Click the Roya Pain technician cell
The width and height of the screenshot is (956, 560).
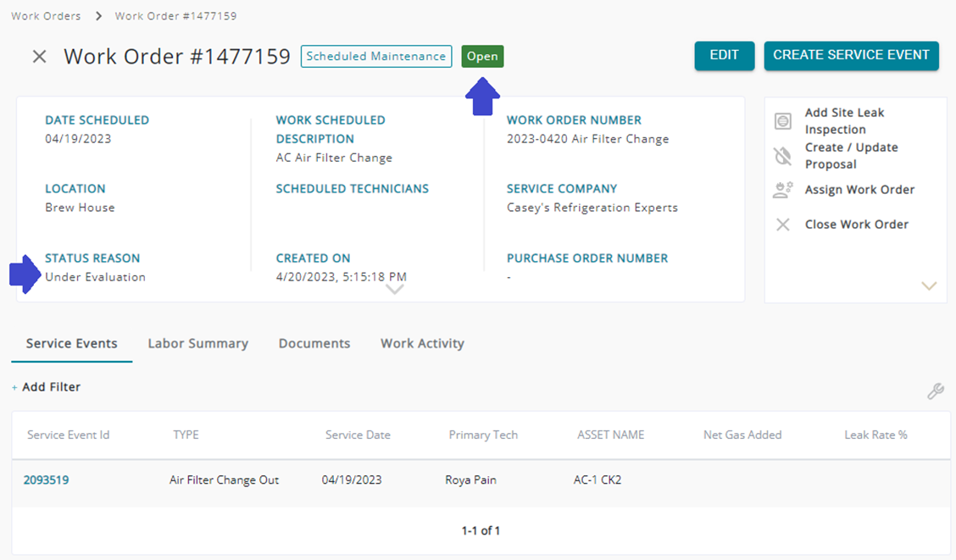470,480
